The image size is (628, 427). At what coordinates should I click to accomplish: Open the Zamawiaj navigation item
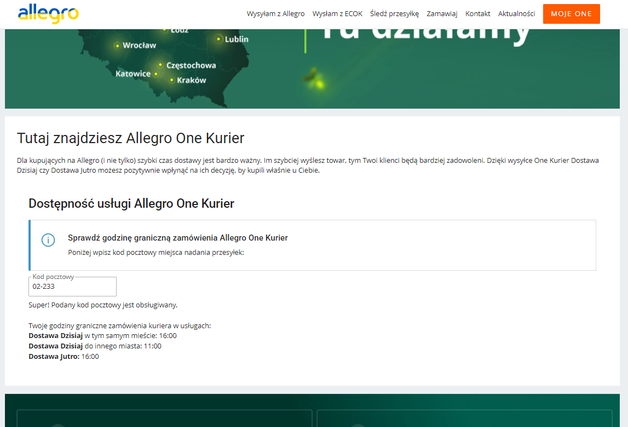442,14
